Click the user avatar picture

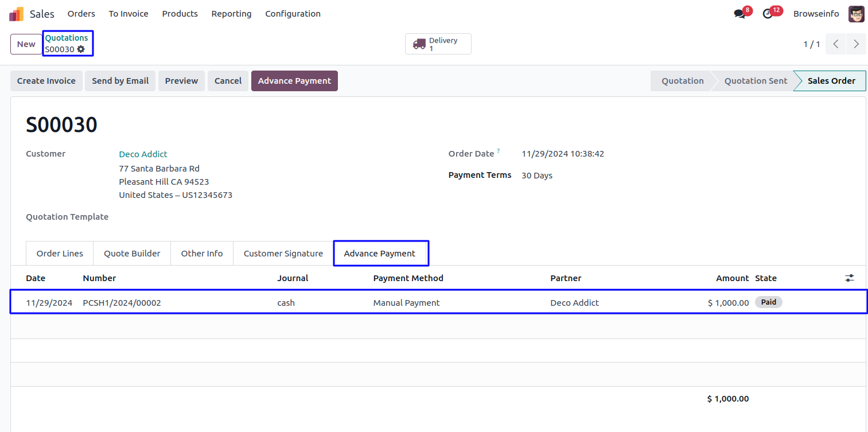pos(856,14)
